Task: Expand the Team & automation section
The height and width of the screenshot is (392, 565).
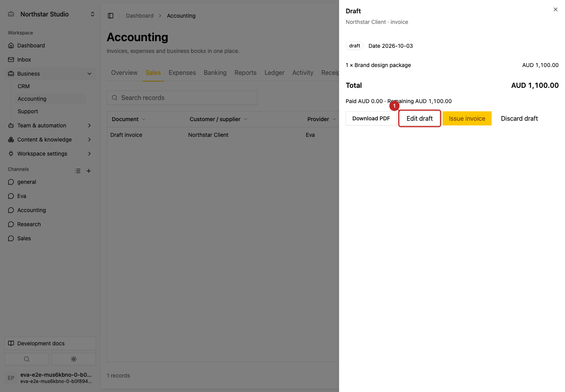Action: tap(89, 125)
